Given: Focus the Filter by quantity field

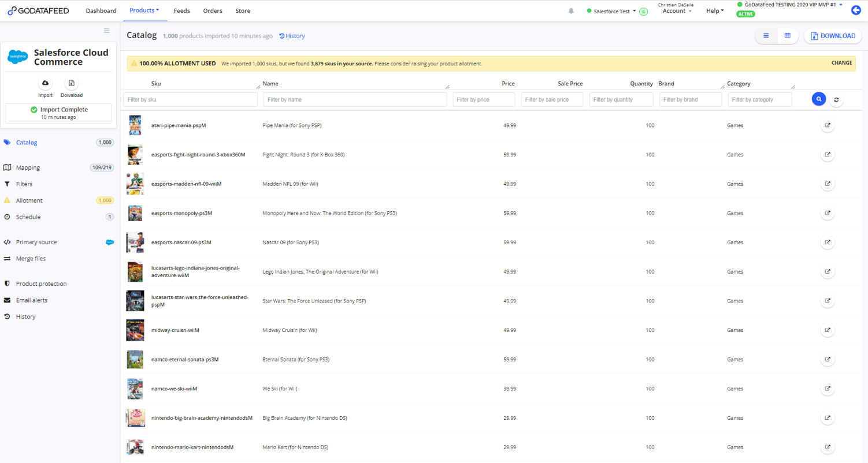Looking at the screenshot, I should point(621,100).
